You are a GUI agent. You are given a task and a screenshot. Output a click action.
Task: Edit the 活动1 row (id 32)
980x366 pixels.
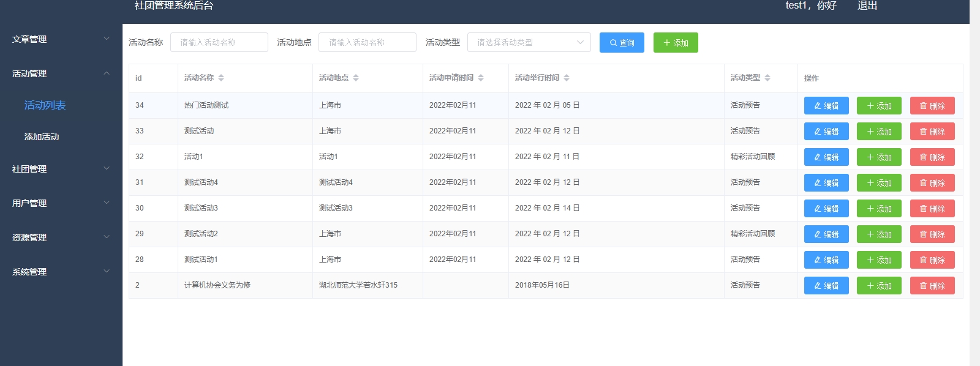coord(826,157)
